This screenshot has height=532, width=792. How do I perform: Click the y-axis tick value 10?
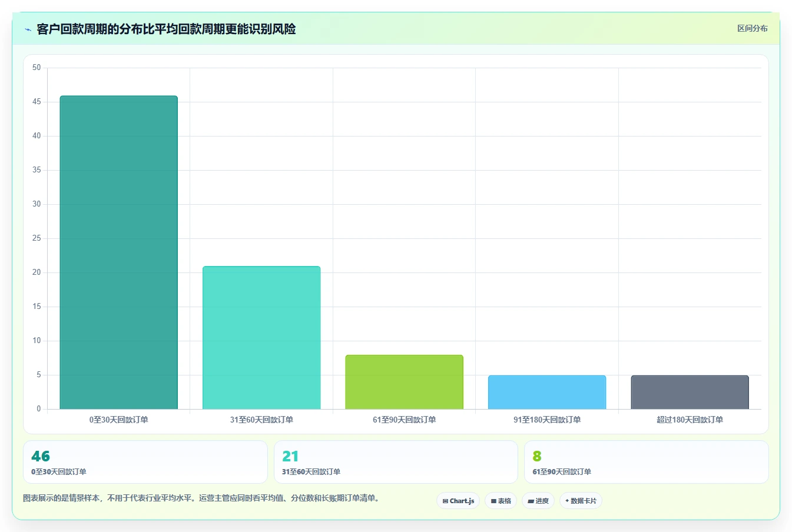point(37,341)
